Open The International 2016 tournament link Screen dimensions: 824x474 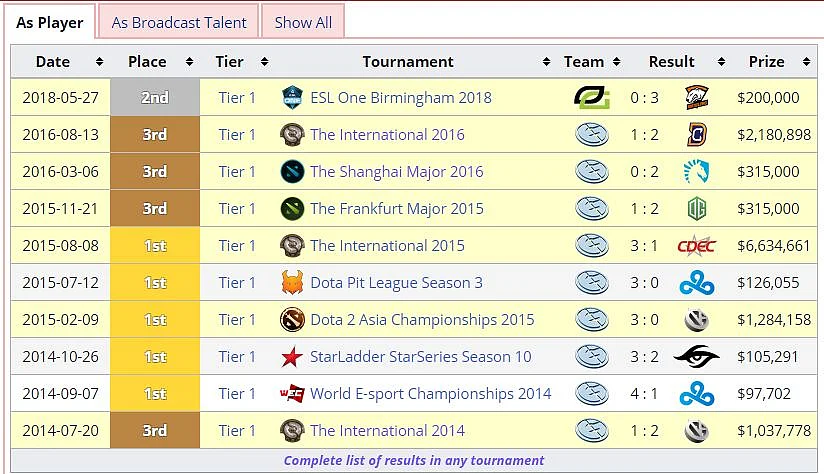pos(387,135)
